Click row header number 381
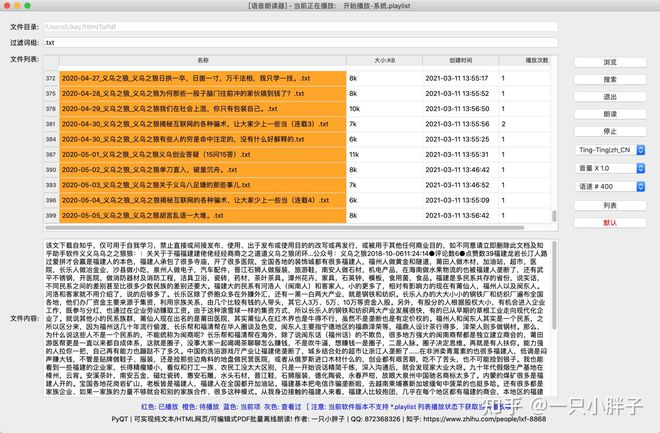660x433 pixels. click(x=51, y=124)
